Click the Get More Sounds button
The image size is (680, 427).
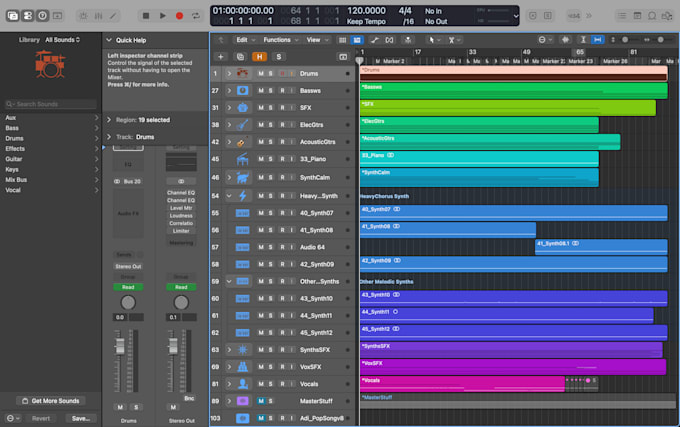coord(51,401)
